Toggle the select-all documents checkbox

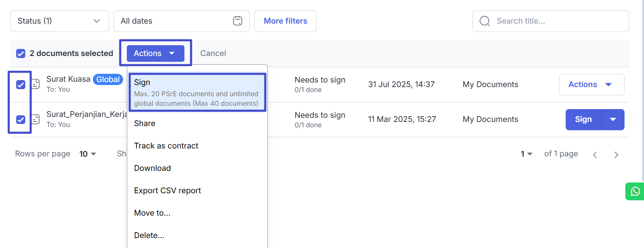[21, 53]
